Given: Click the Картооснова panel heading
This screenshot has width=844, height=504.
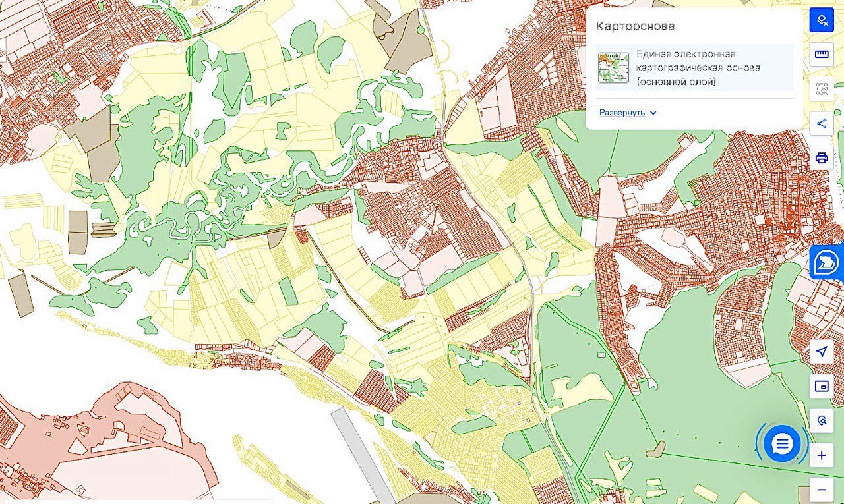Looking at the screenshot, I should [x=635, y=26].
